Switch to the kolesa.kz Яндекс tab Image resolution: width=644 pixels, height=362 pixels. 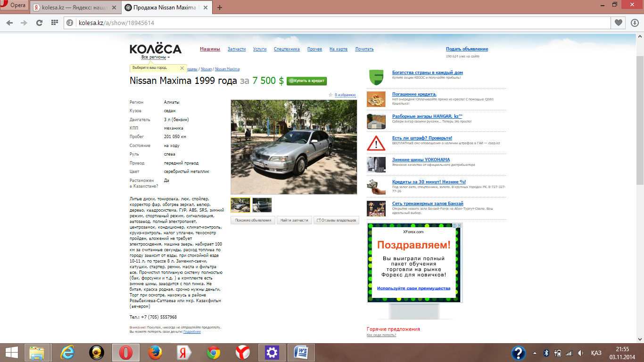point(75,8)
